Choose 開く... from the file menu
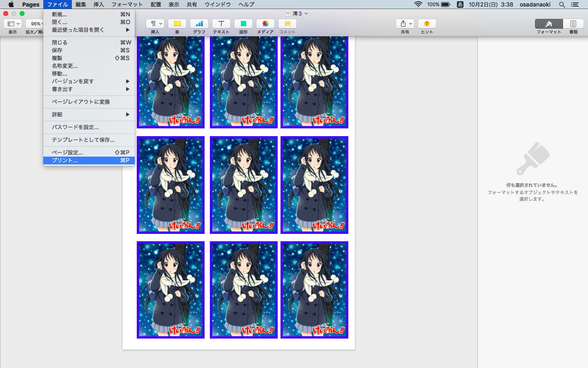This screenshot has width=588, height=368. point(89,22)
